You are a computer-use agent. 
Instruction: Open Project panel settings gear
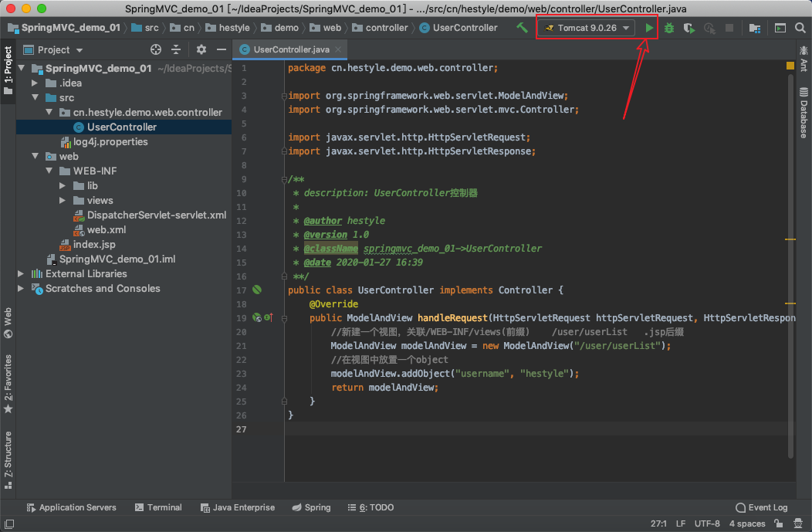[x=201, y=49]
